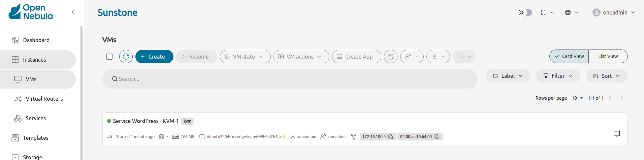Open the view selector grid icon
This screenshot has height=160, width=644.
click(x=547, y=12)
